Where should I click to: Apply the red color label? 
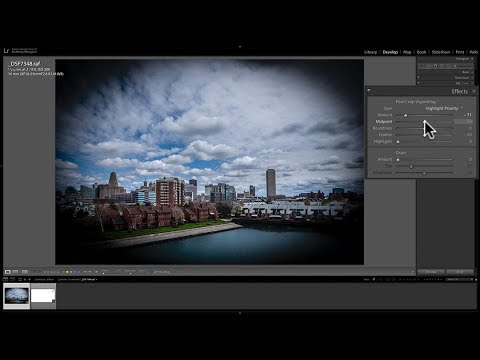tap(64, 272)
